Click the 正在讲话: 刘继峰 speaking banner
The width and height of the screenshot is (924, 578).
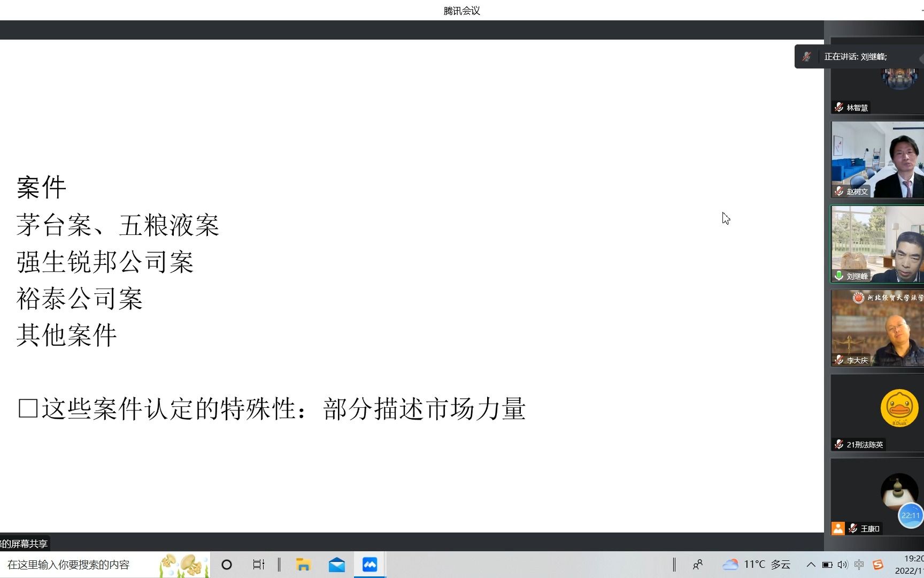tap(859, 56)
